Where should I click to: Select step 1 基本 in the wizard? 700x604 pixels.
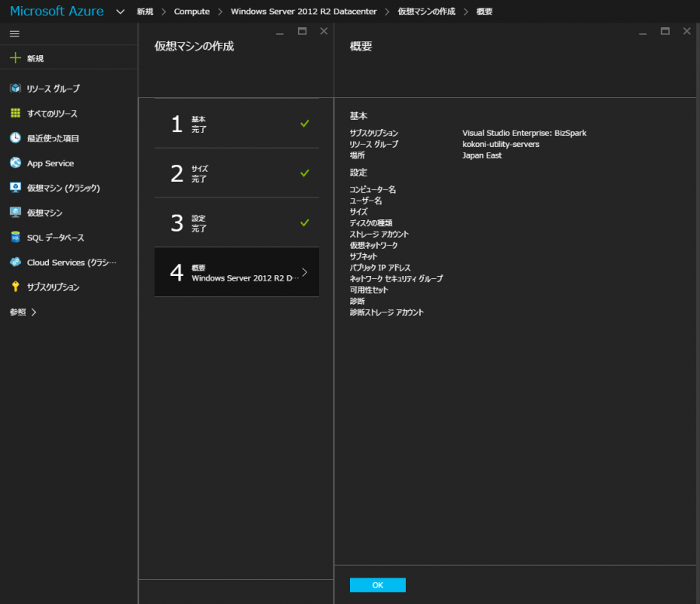coord(236,124)
